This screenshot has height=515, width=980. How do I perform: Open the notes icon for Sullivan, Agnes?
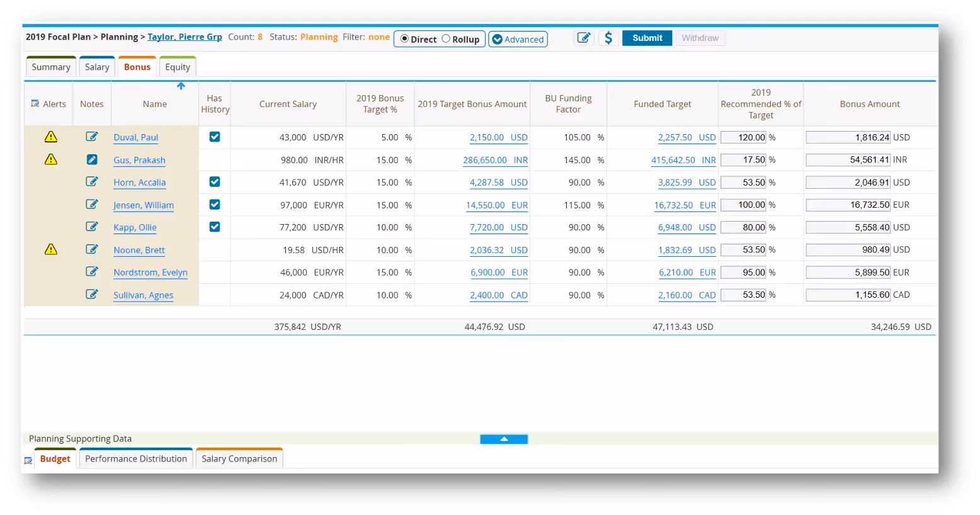click(92, 294)
